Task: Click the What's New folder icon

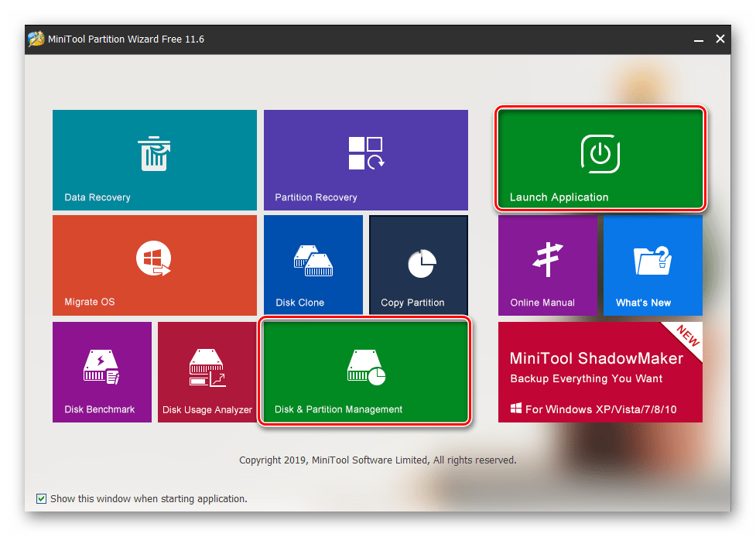Action: [x=652, y=261]
